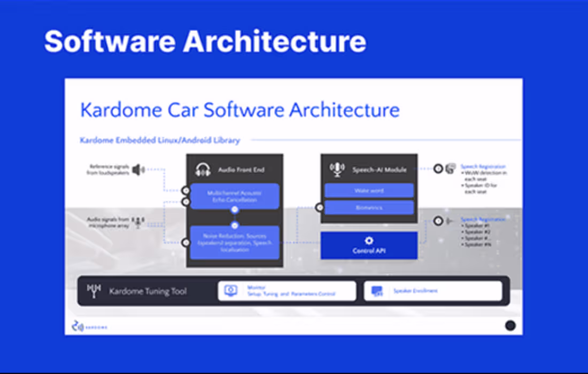Viewport: 588px width, 374px height.
Task: Select the headphones icon on Audio Front End
Action: coord(202,169)
